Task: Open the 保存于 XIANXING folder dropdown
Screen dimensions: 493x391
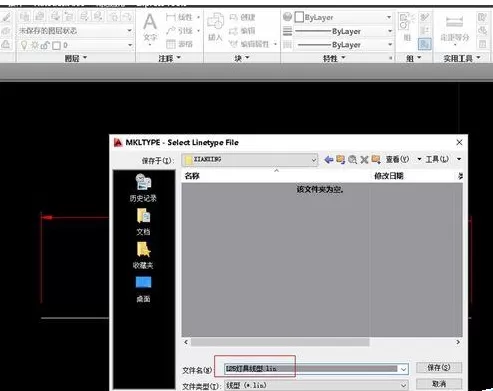Action: (x=250, y=160)
